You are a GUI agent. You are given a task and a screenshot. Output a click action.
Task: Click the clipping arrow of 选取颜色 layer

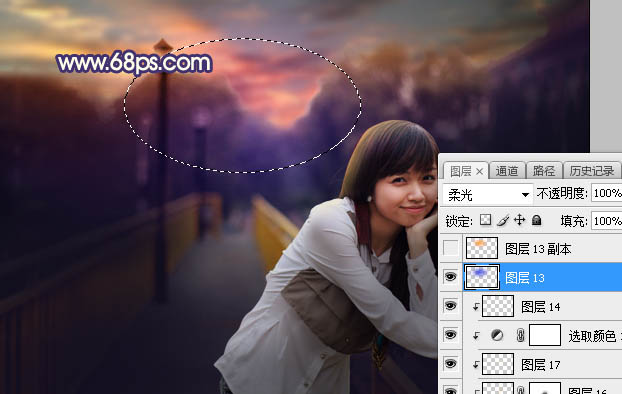(476, 336)
